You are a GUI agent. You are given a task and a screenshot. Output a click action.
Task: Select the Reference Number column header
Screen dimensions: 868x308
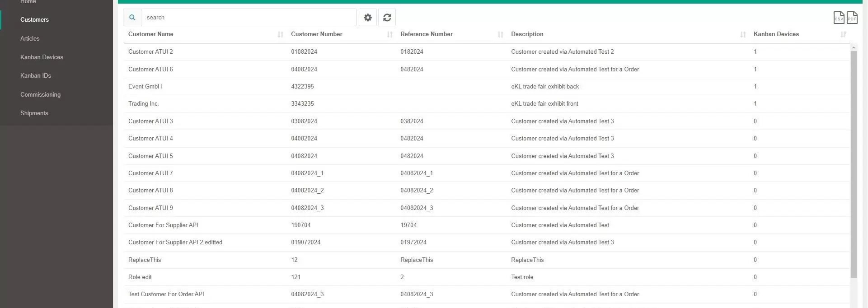[x=427, y=34]
